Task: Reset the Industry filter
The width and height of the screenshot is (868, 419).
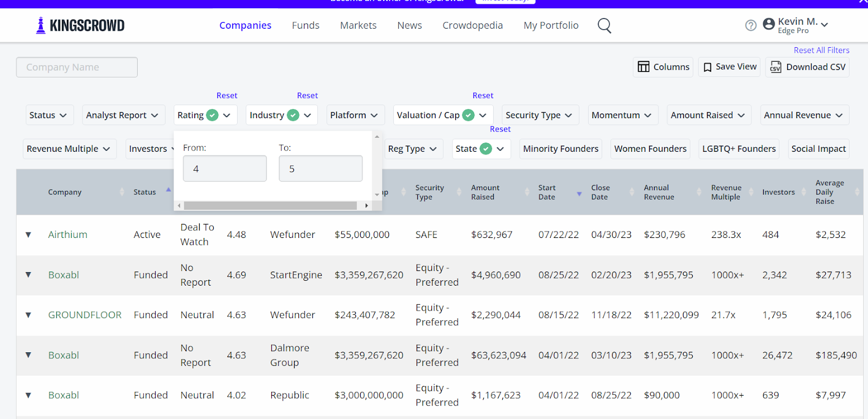Action: (307, 95)
